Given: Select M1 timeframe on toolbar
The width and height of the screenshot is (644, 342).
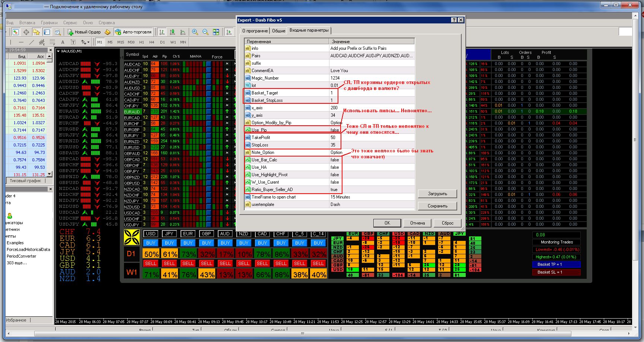Looking at the screenshot, I should tap(100, 42).
